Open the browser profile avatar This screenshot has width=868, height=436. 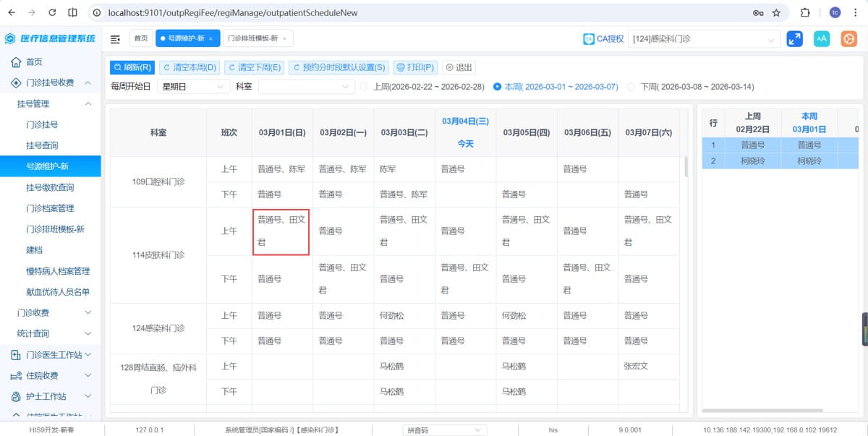click(x=835, y=12)
